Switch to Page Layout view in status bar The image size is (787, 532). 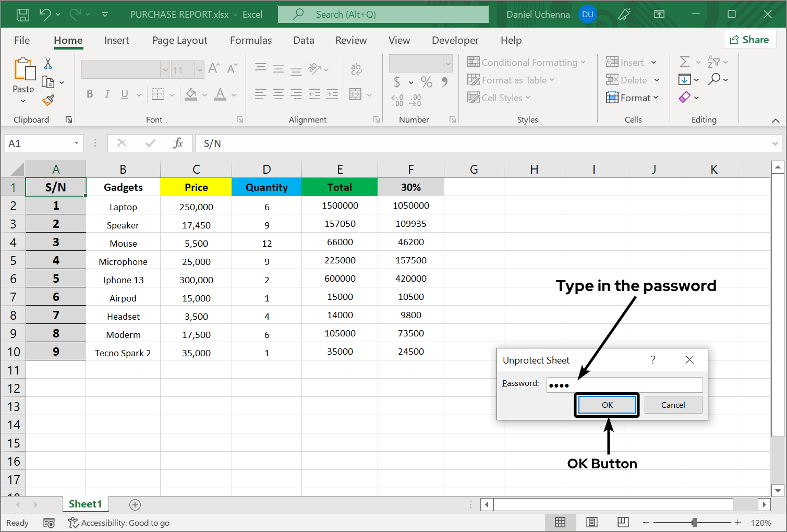click(591, 522)
